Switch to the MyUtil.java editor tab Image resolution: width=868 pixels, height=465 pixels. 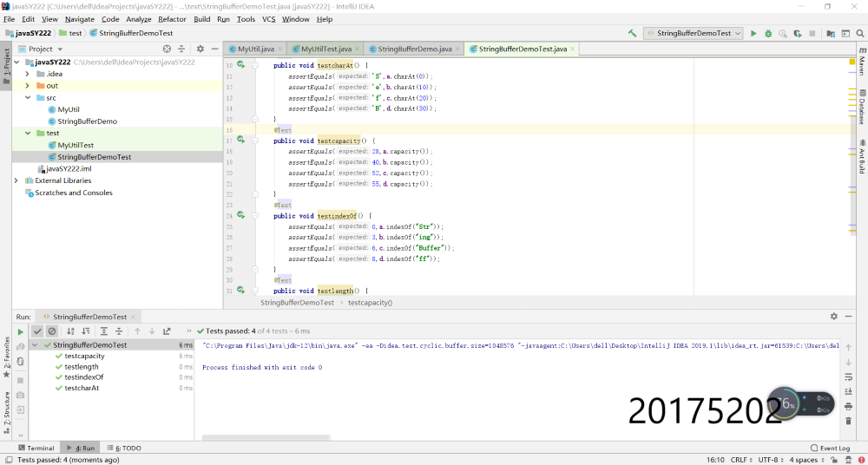[x=256, y=49]
